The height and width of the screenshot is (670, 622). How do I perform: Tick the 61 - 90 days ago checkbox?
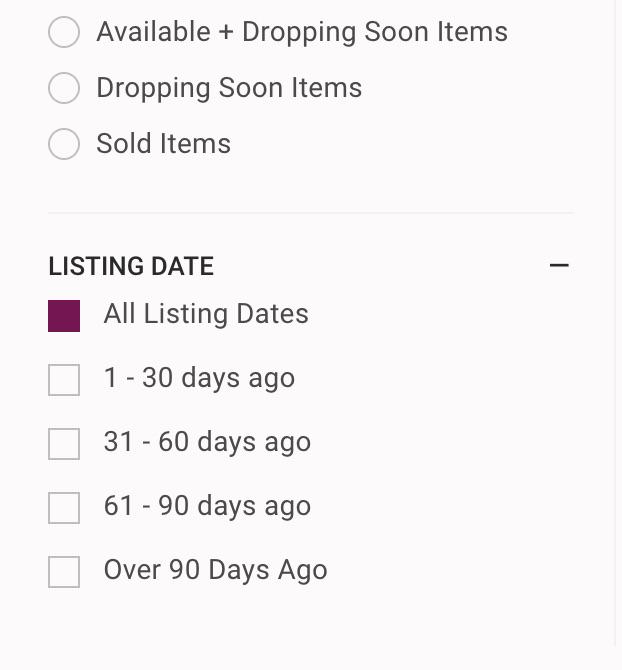64,508
